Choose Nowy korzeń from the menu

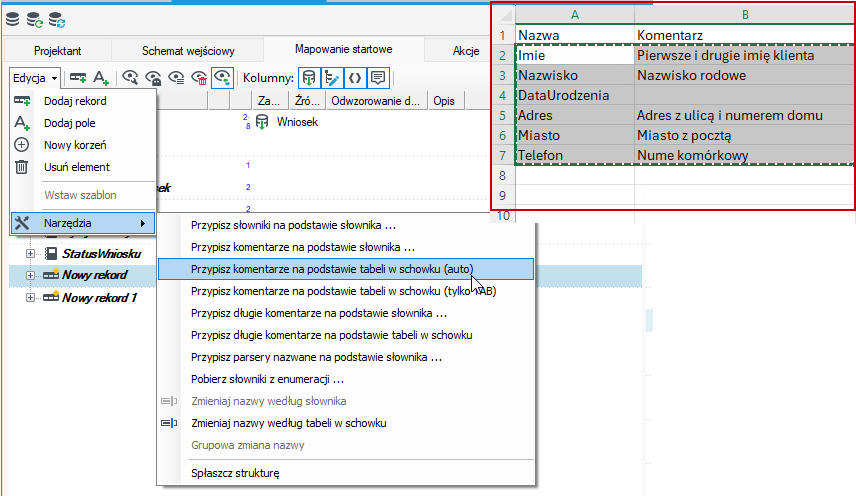tap(83, 145)
